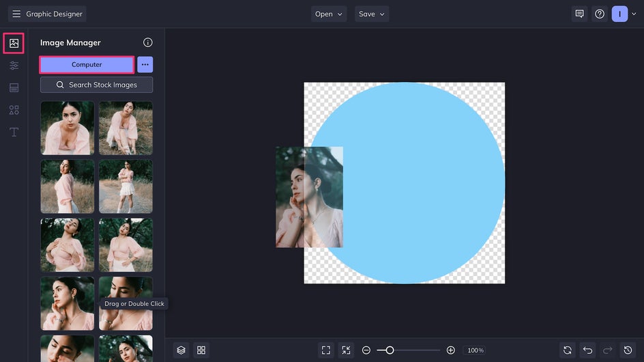
Task: Open the Customize sliders sidebar icon
Action: point(14,66)
